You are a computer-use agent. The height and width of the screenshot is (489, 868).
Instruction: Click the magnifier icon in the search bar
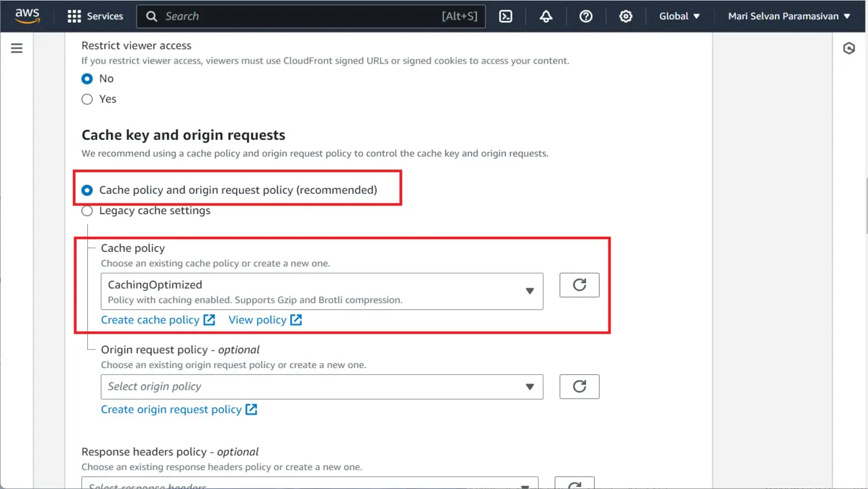pyautogui.click(x=152, y=16)
